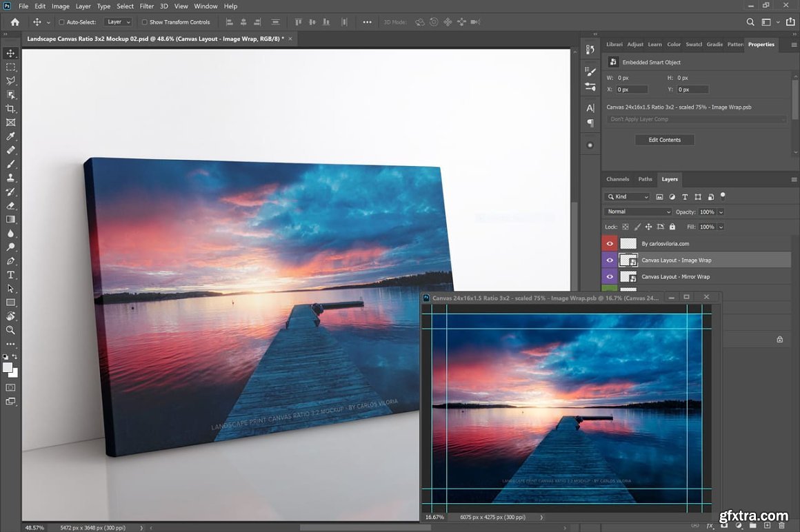
Task: Select the Eyedropper tool
Action: click(x=10, y=136)
